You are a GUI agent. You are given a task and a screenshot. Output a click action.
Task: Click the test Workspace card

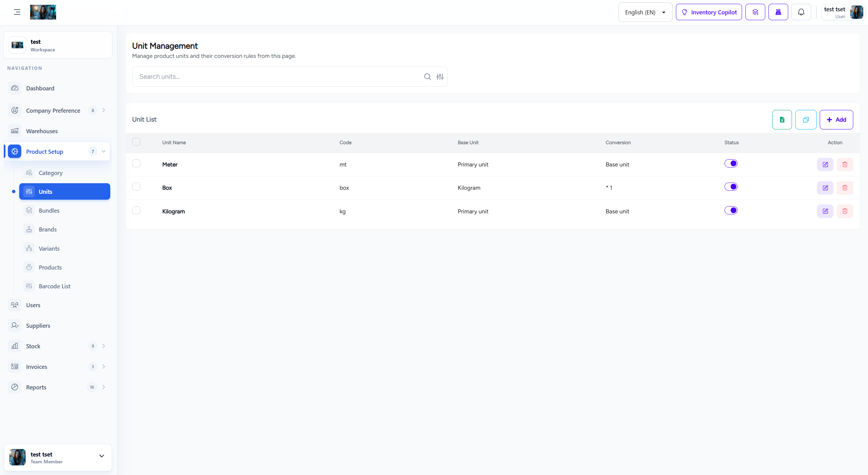point(58,45)
